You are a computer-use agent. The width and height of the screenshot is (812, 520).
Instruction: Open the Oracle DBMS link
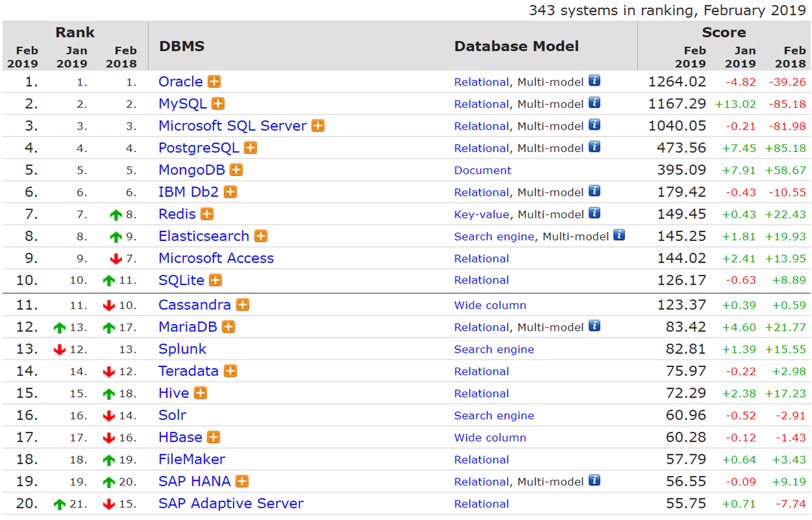tap(181, 81)
